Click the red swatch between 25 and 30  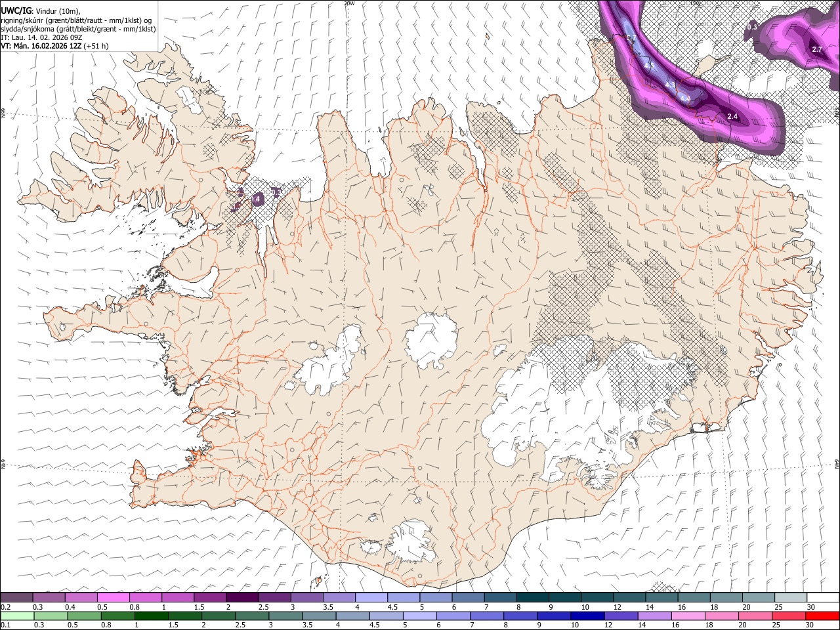tap(787, 616)
